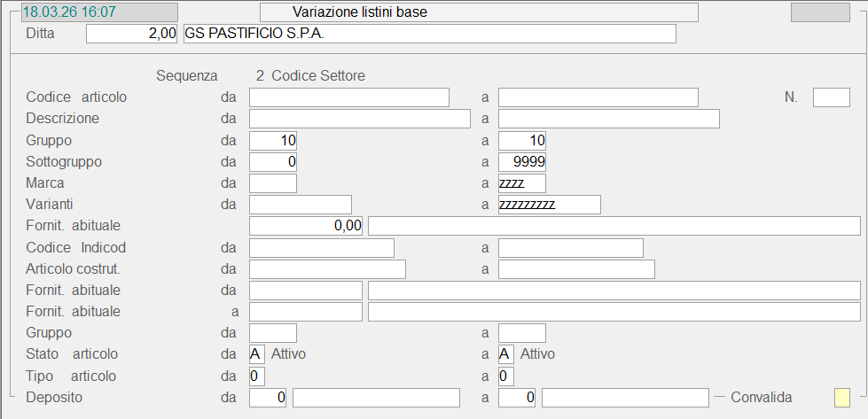The image size is (868, 419).
Task: Click the Deposito 'da' code field
Action: click(x=269, y=398)
